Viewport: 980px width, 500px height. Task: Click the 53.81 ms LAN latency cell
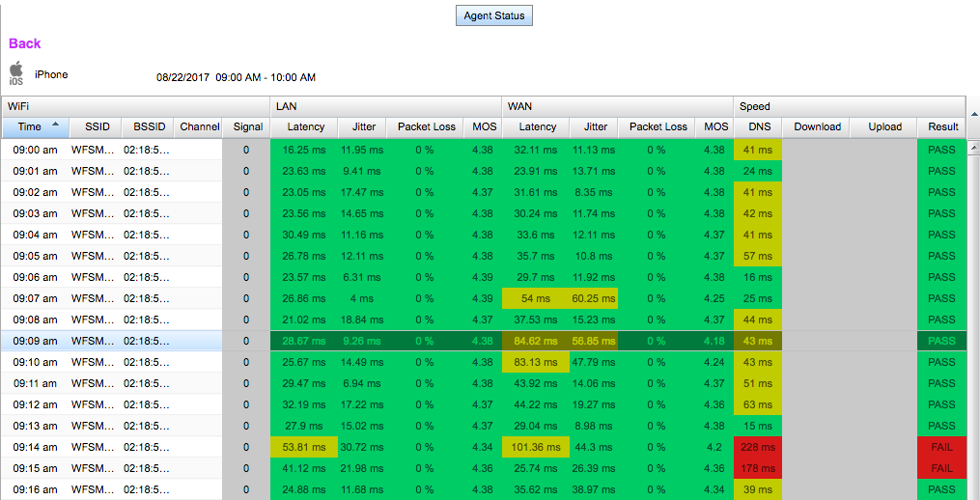click(304, 448)
